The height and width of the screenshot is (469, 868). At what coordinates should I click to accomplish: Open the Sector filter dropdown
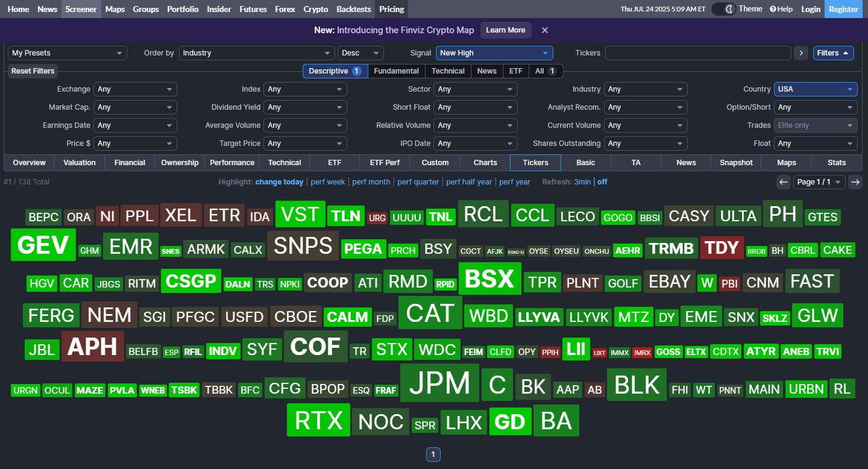pyautogui.click(x=476, y=89)
